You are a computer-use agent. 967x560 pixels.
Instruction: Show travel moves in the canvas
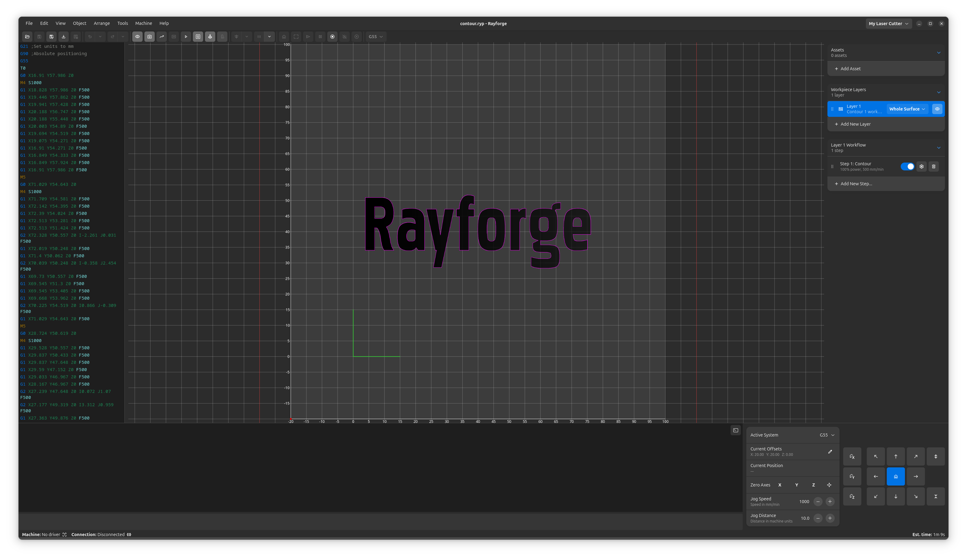(162, 36)
